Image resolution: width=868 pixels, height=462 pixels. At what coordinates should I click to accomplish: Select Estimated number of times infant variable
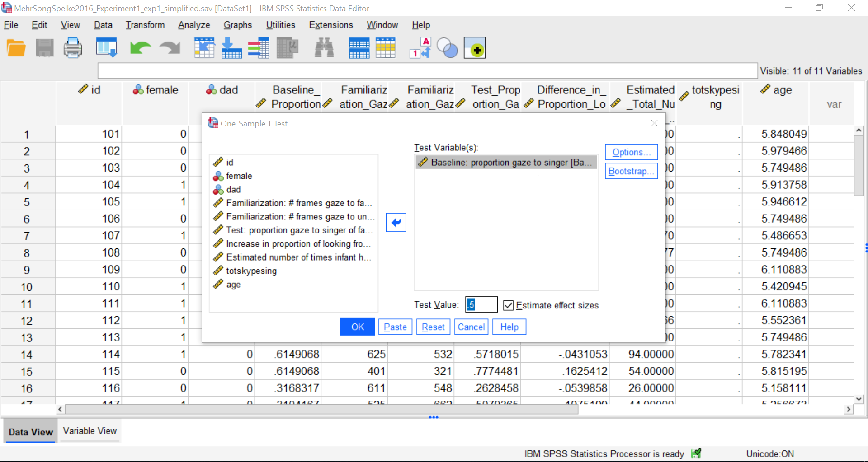[293, 257]
